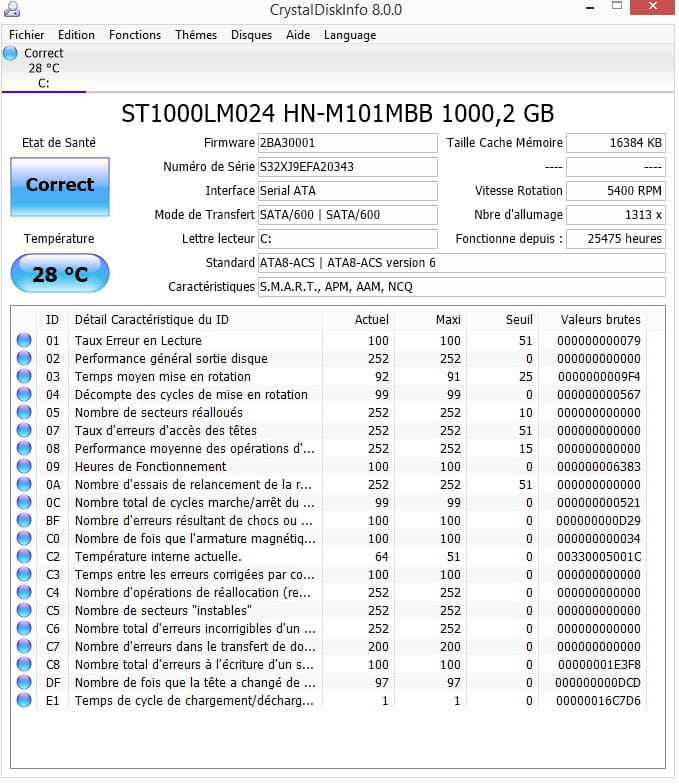Click the Firmware field 2BA30001
The image size is (679, 784).
(348, 143)
